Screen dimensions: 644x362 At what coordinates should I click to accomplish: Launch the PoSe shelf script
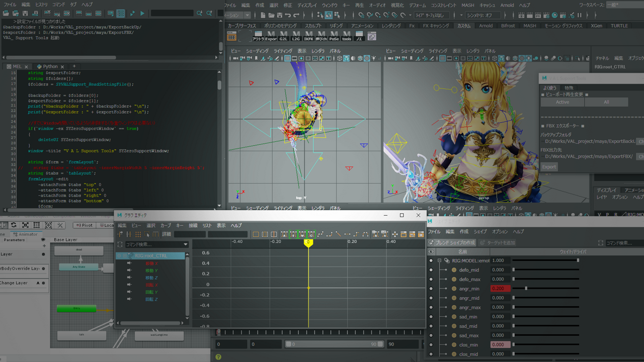coord(334,36)
